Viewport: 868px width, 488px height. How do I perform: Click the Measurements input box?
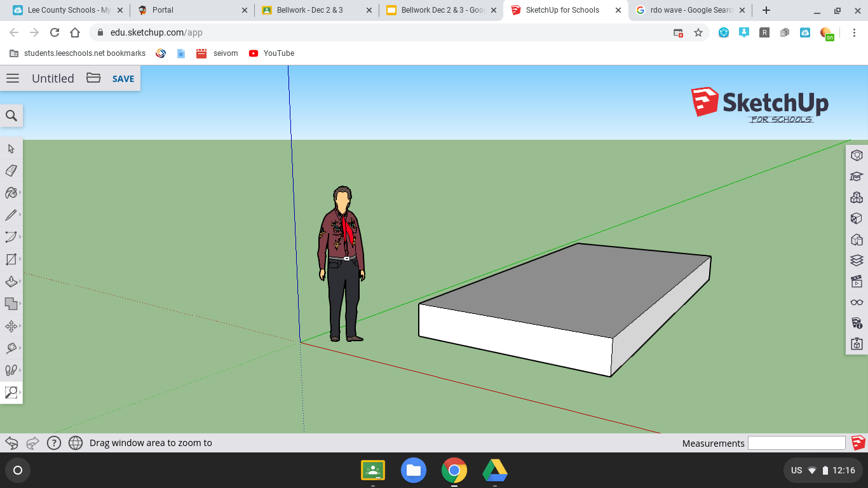coord(796,443)
